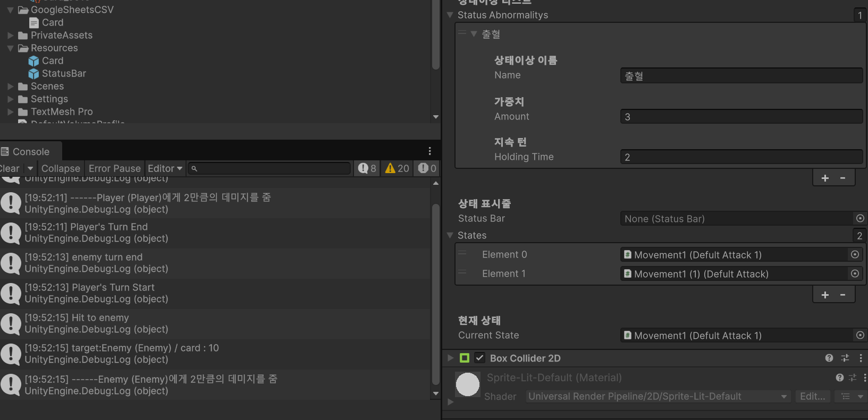Image resolution: width=868 pixels, height=420 pixels.
Task: Select the Player's Turn Start log entry
Action: click(x=215, y=293)
